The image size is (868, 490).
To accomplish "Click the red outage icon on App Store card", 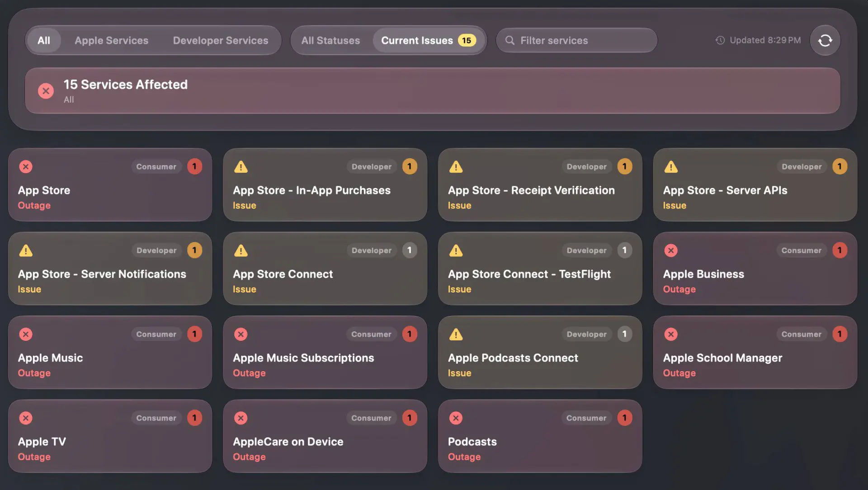I will (26, 166).
